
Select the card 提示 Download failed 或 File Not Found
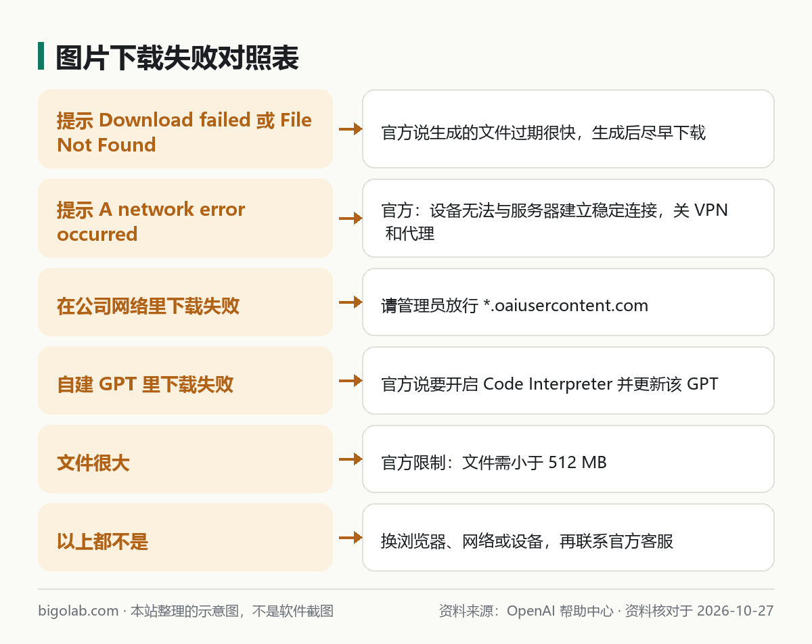point(185,129)
